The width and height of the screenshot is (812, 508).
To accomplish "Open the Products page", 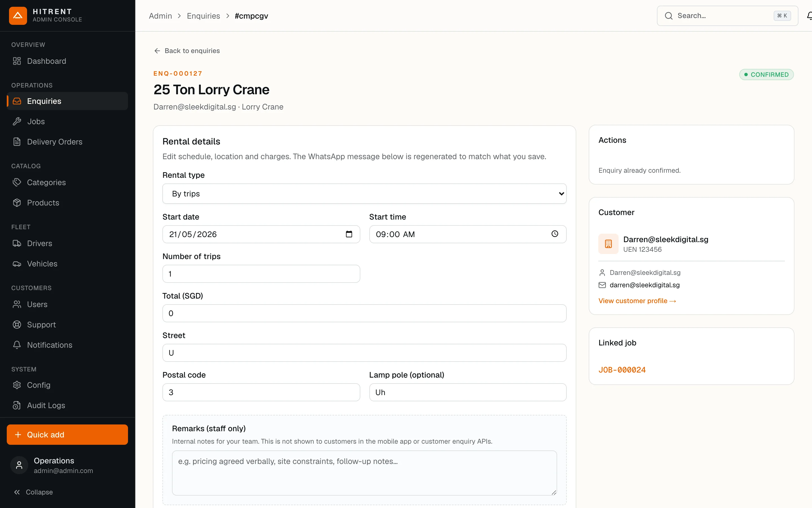I will click(x=67, y=203).
